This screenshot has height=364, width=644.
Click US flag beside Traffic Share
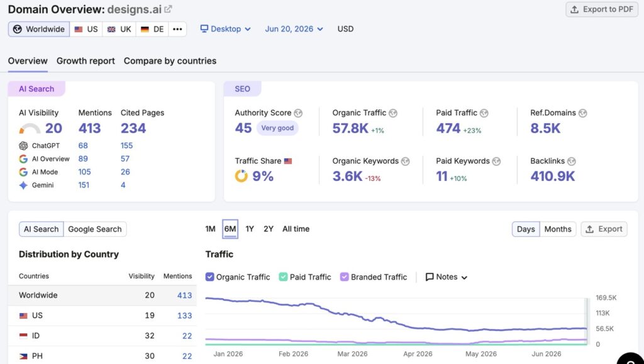(x=288, y=162)
